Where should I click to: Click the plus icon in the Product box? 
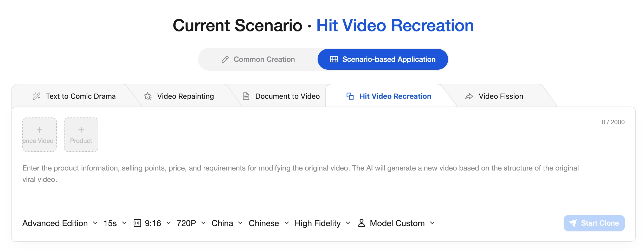[x=81, y=130]
